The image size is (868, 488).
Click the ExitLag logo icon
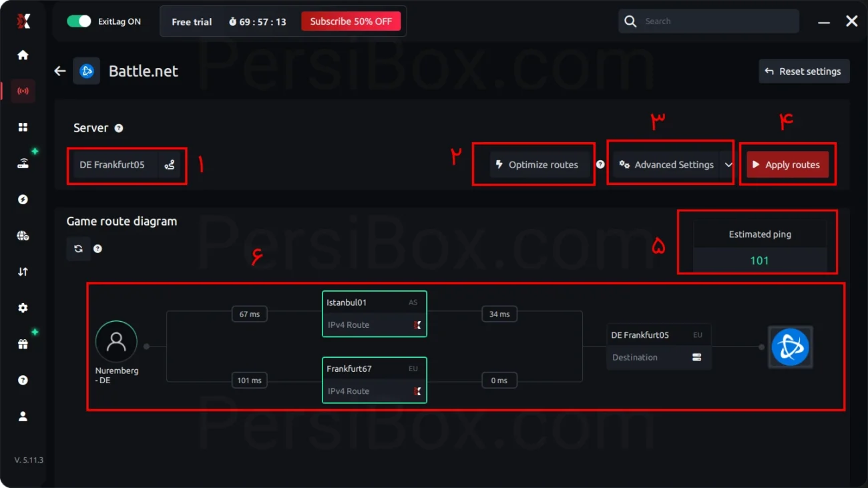click(23, 21)
